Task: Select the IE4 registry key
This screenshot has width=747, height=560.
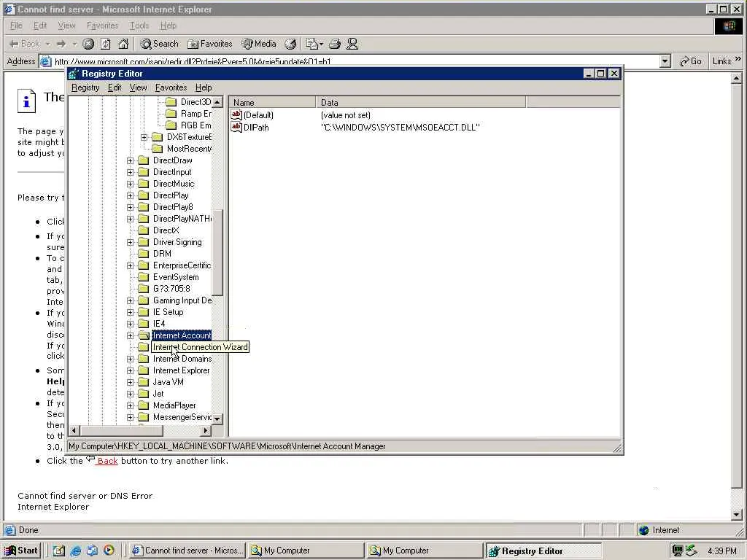Action: click(x=158, y=324)
